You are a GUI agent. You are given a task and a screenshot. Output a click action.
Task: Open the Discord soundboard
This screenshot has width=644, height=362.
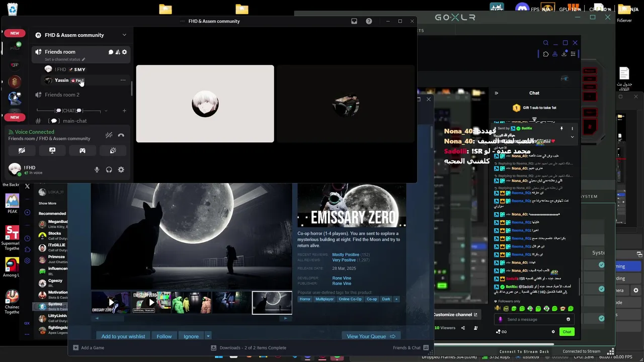(113, 150)
